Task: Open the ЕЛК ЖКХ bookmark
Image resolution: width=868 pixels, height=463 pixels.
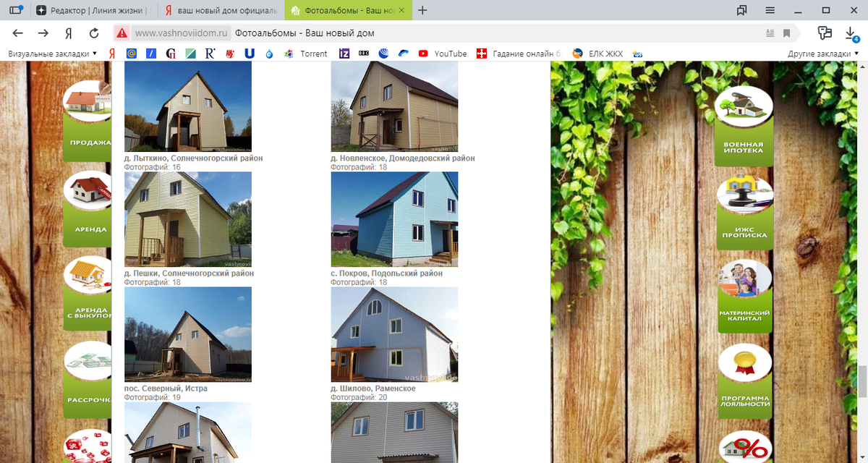Action: tap(597, 54)
